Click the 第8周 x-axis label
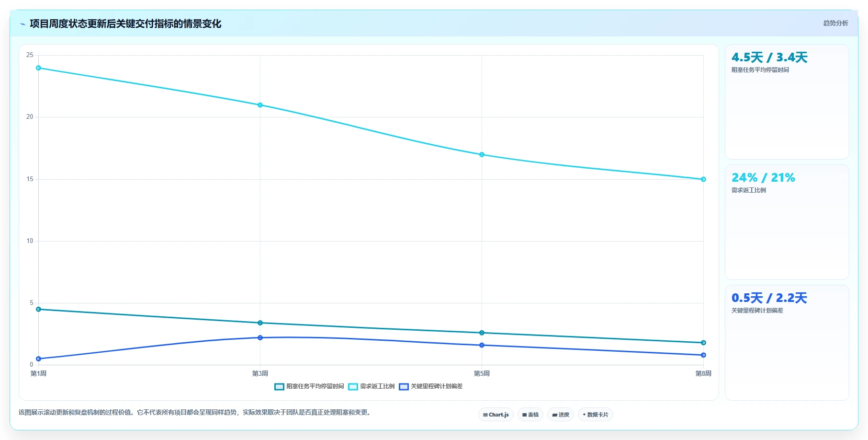 pos(703,373)
